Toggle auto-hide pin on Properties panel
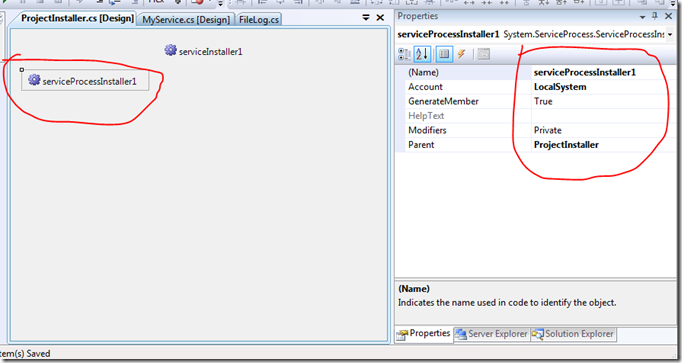 pos(655,16)
